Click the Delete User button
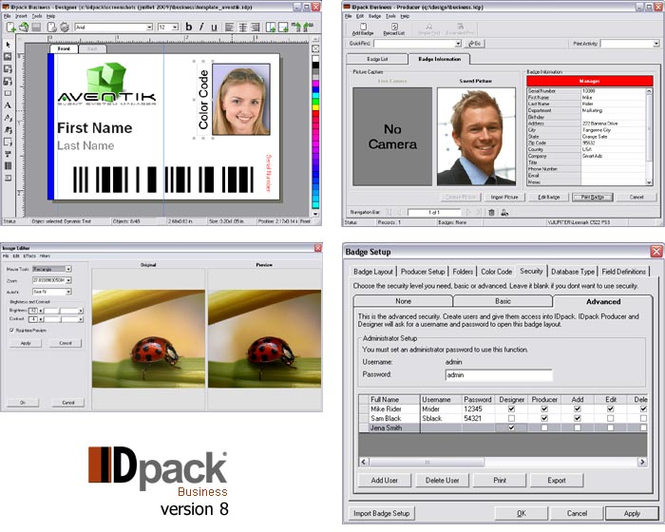Screen dimensions: 665x532 coord(442,480)
